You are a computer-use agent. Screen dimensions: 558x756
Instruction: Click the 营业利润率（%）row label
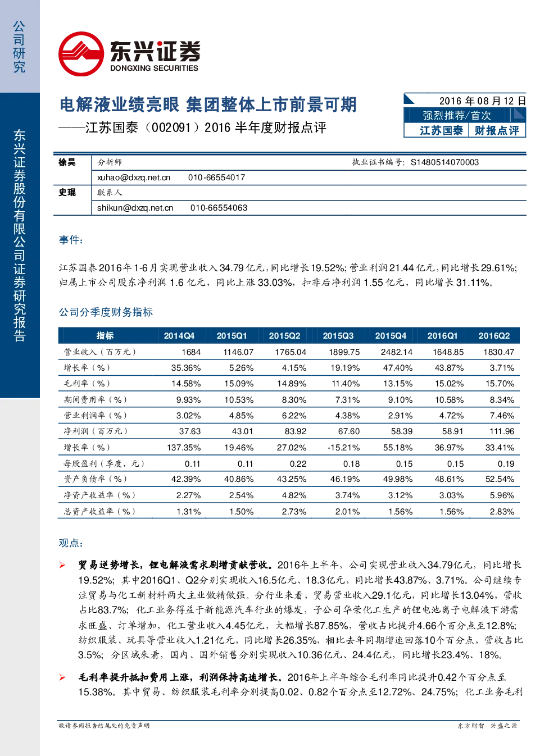[96, 416]
